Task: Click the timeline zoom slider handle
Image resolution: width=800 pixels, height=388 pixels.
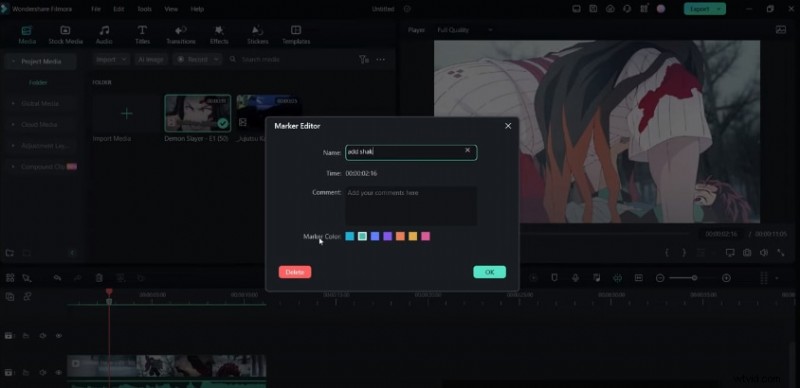Action: coord(694,278)
